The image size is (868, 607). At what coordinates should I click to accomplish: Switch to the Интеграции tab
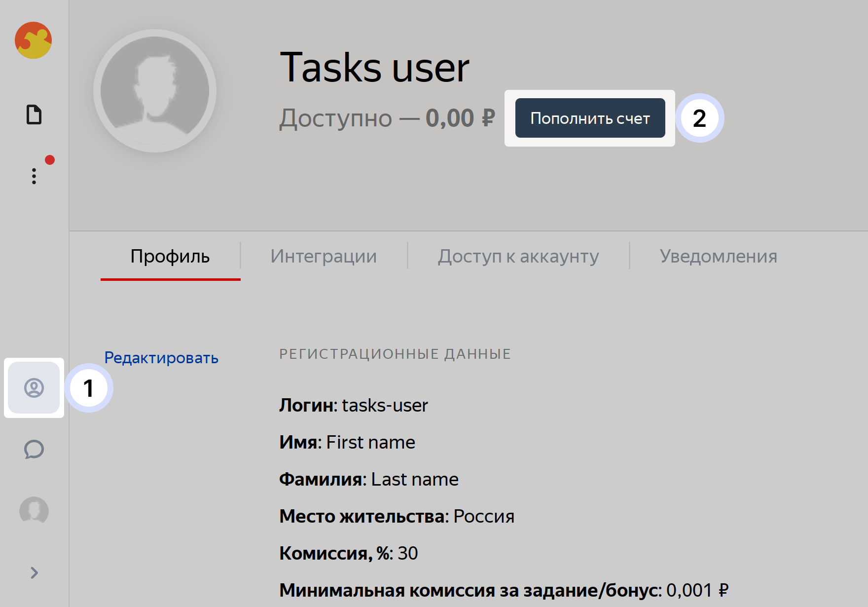(324, 256)
